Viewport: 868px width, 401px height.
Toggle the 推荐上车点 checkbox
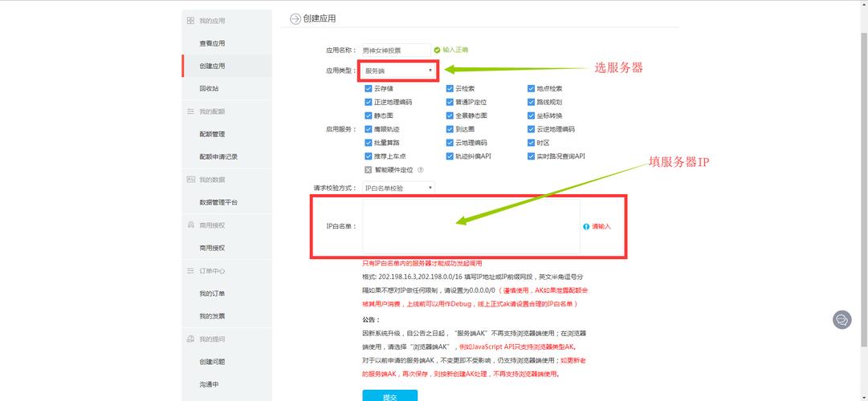368,156
